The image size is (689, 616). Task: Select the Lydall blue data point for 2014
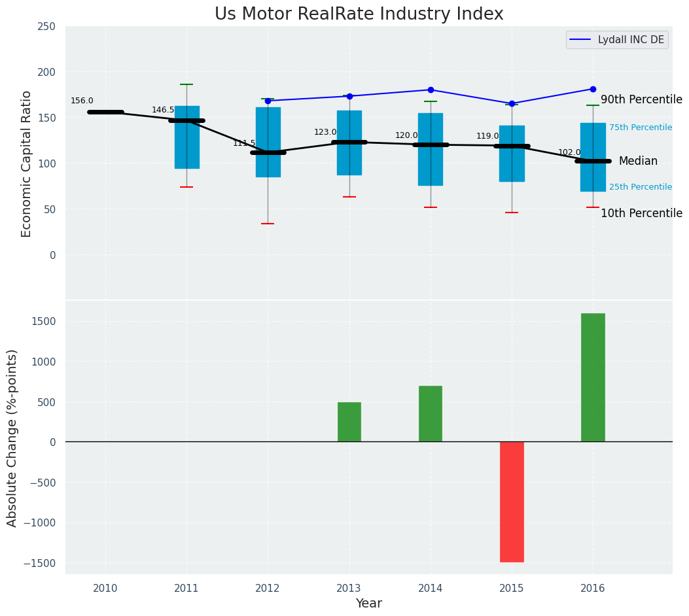click(431, 90)
